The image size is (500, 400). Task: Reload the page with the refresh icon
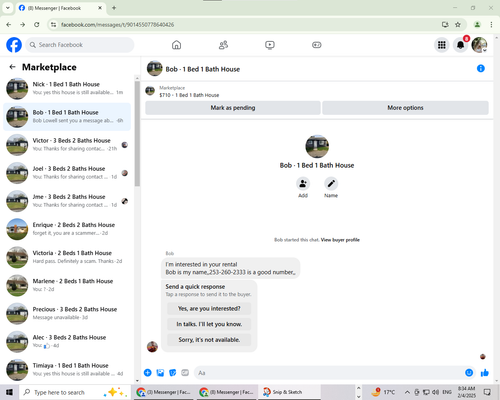tap(37, 24)
